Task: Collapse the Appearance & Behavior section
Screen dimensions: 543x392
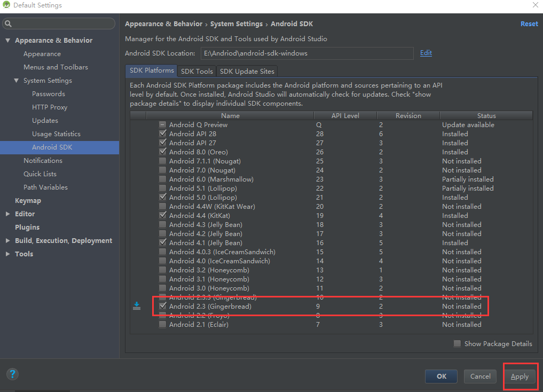Action: click(x=7, y=40)
